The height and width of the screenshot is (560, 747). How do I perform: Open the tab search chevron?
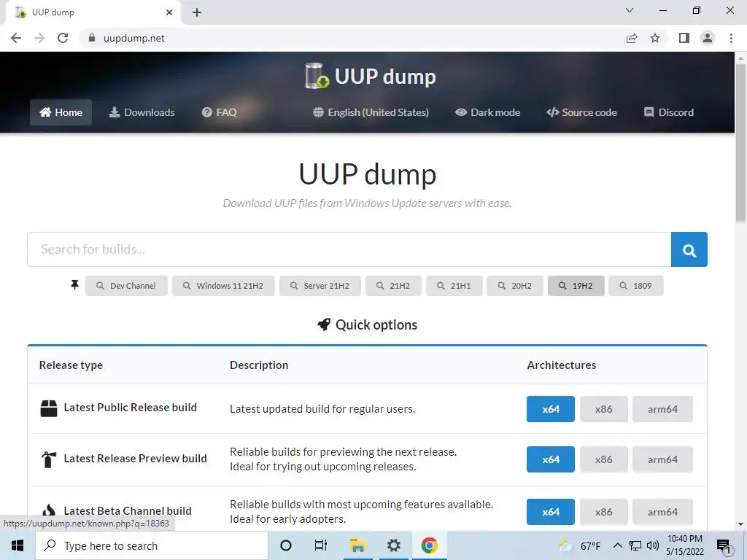coord(630,10)
